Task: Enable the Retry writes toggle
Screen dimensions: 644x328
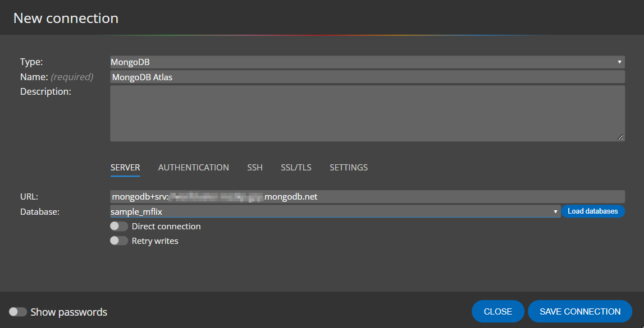Action: coord(118,241)
